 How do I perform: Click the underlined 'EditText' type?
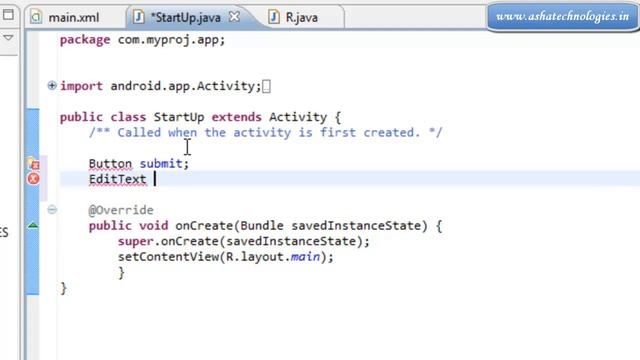pos(118,179)
